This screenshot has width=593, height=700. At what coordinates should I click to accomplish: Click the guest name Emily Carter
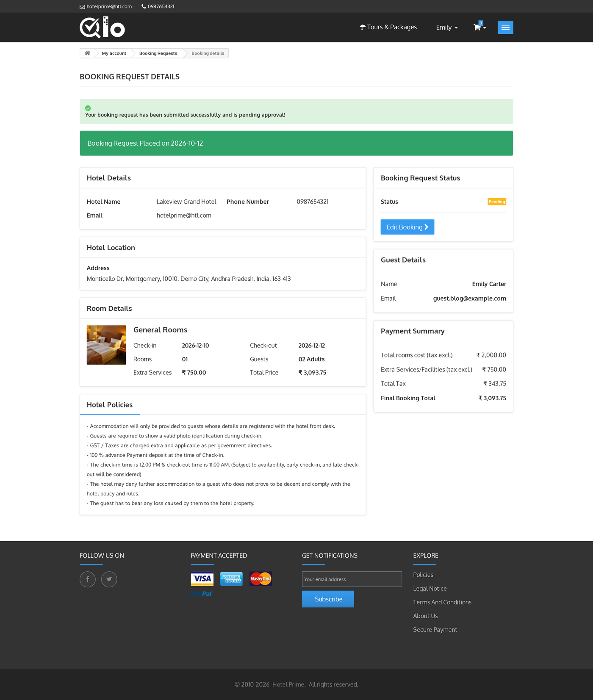coord(489,284)
